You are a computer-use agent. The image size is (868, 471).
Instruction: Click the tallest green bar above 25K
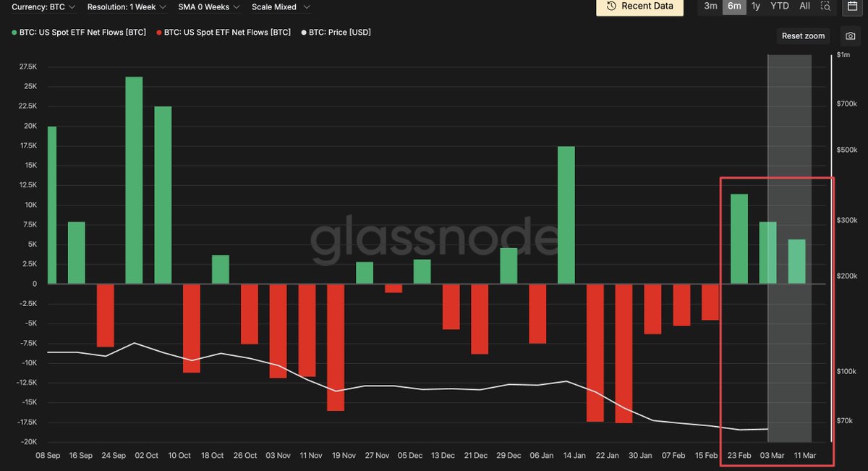134,180
